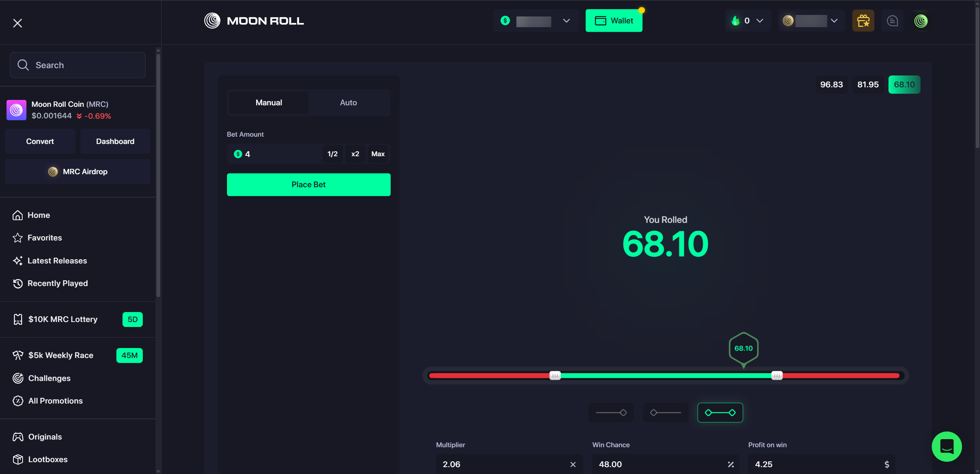Click the right slider handle
The width and height of the screenshot is (980, 474).
[777, 376]
